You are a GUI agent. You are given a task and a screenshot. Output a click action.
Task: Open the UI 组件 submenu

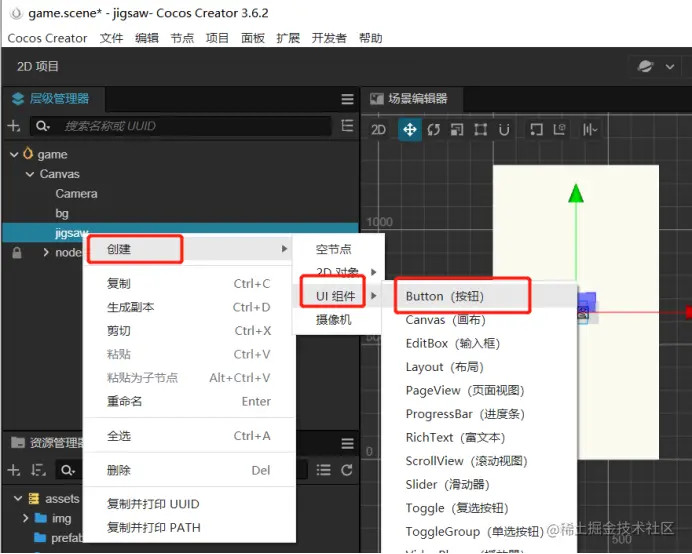pyautogui.click(x=338, y=296)
